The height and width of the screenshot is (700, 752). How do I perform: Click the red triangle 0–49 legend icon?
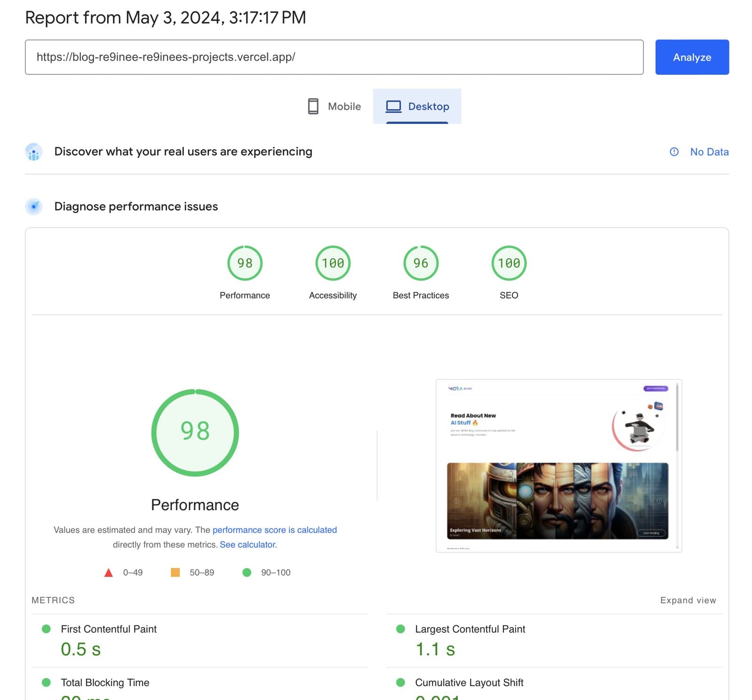click(x=109, y=572)
